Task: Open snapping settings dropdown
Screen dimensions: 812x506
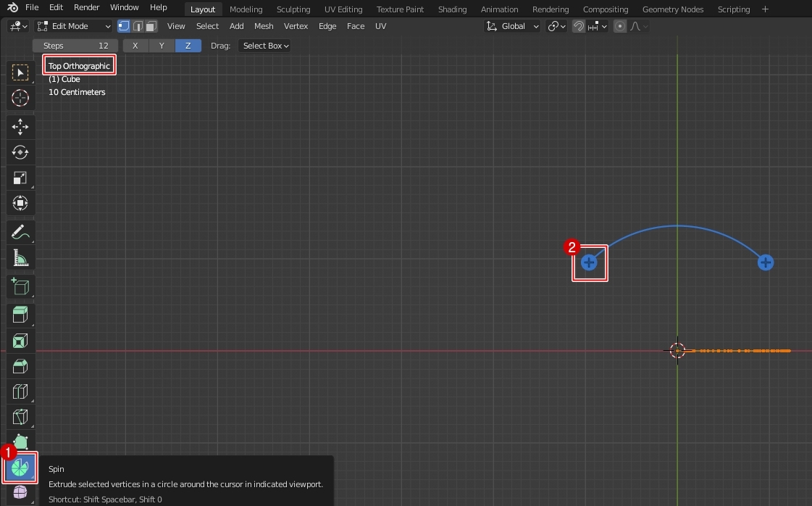Action: 598,26
